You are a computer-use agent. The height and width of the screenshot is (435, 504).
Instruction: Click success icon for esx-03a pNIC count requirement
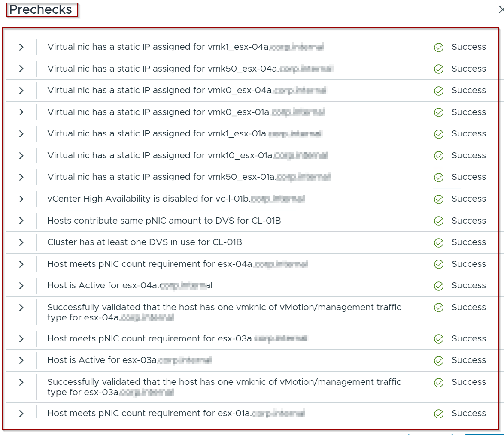[x=438, y=339]
